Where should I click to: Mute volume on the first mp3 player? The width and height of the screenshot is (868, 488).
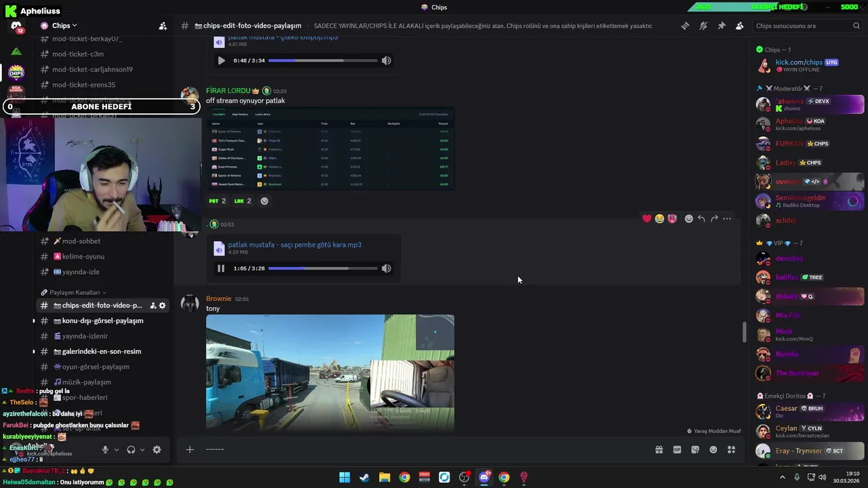click(386, 60)
